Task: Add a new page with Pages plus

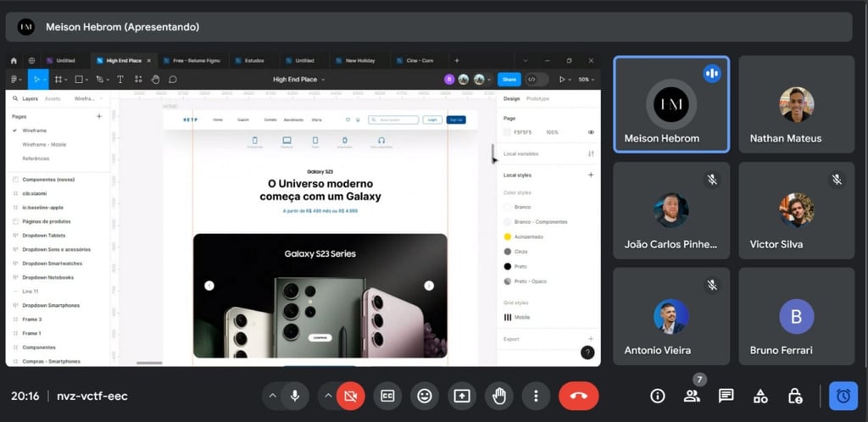Action: pos(99,117)
